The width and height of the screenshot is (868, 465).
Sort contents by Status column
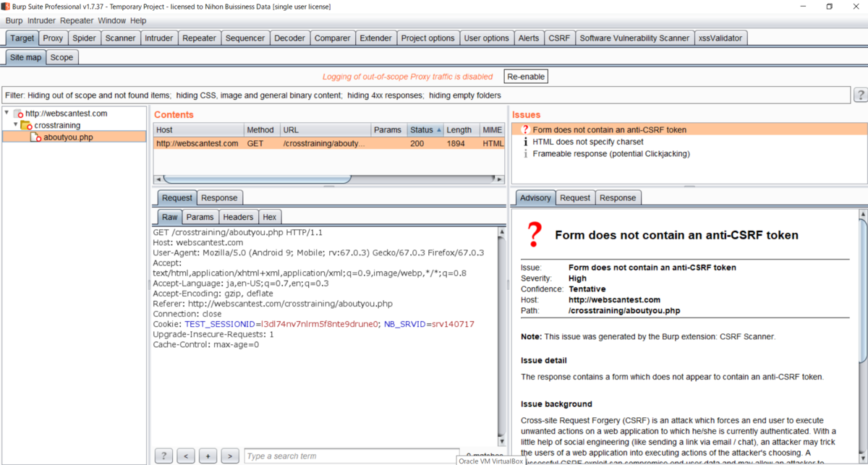pyautogui.click(x=425, y=130)
